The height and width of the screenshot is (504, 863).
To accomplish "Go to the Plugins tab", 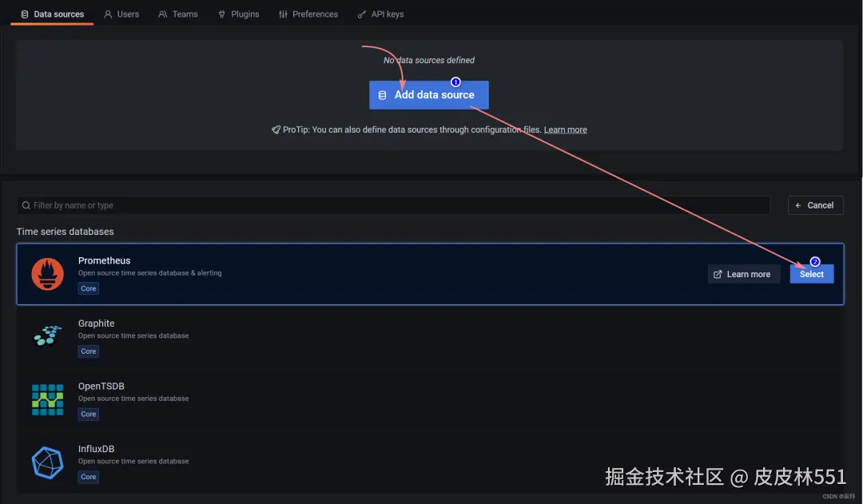I will pyautogui.click(x=238, y=14).
